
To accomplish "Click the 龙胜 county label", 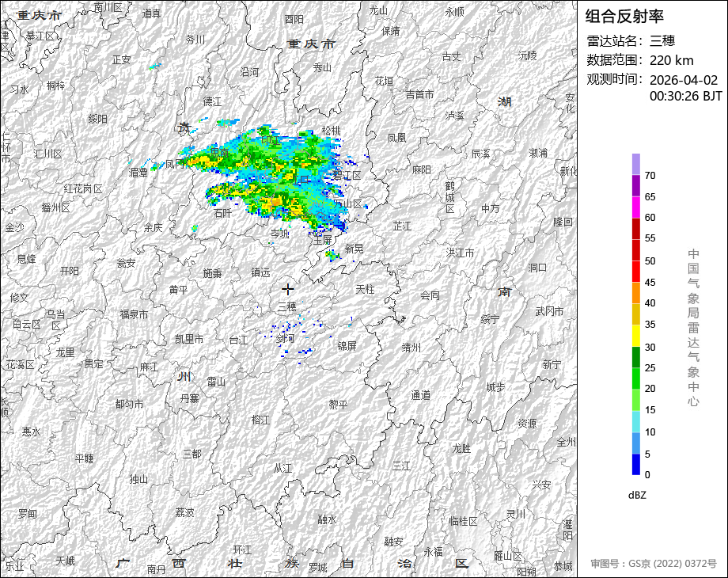I will (x=461, y=448).
